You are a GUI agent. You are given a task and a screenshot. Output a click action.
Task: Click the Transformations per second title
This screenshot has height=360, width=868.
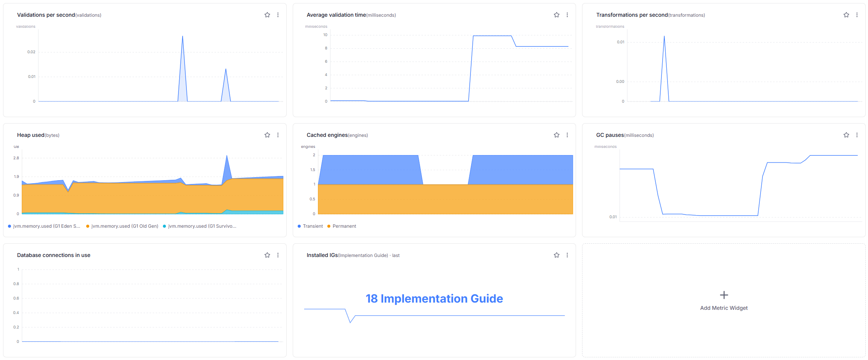pos(632,15)
